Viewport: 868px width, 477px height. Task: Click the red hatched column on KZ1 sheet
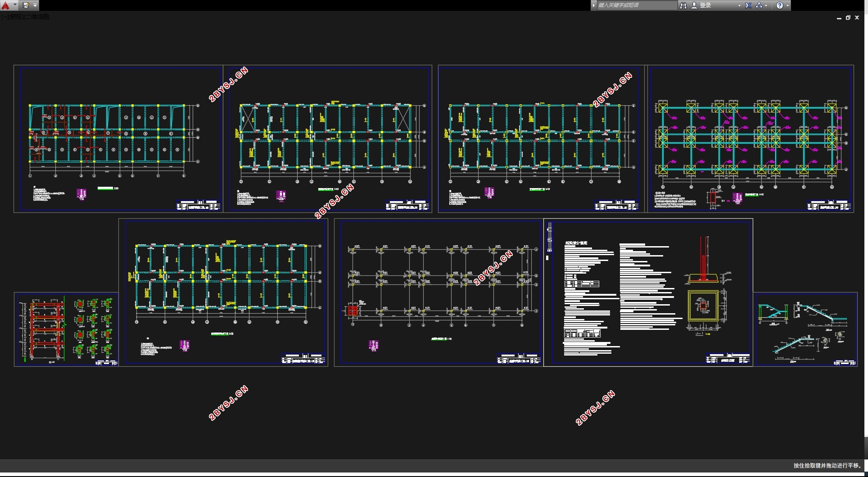point(353,310)
